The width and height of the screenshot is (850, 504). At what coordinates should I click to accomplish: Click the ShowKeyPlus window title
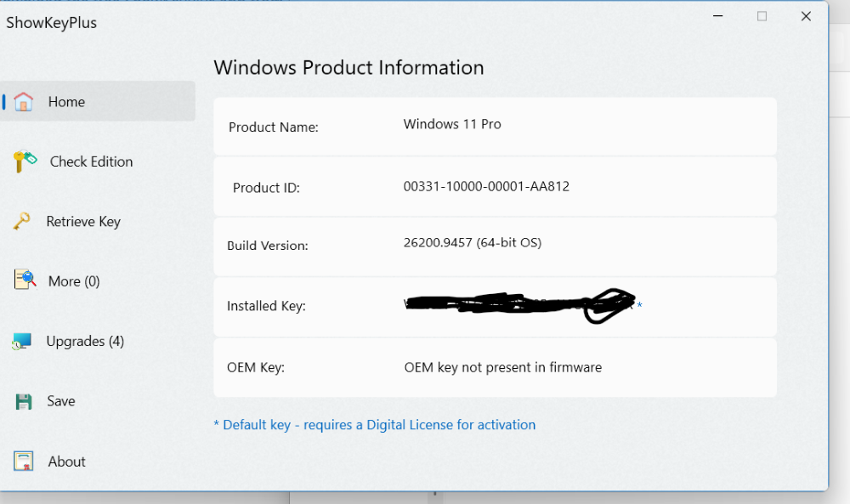click(52, 23)
